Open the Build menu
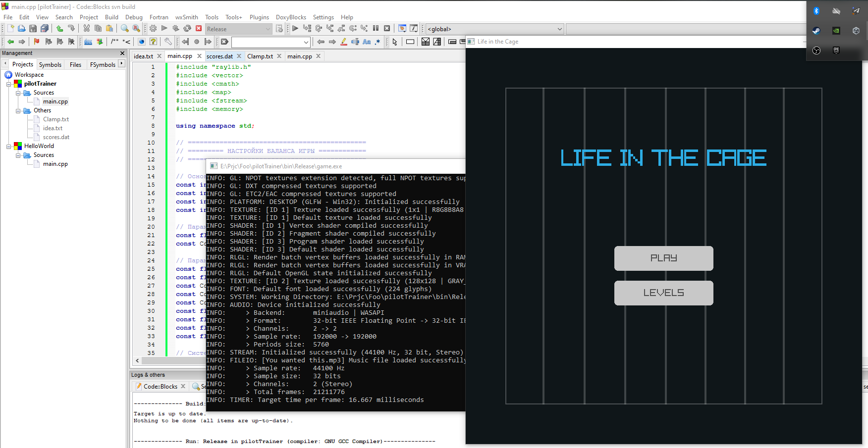The width and height of the screenshot is (868, 448). click(x=111, y=17)
